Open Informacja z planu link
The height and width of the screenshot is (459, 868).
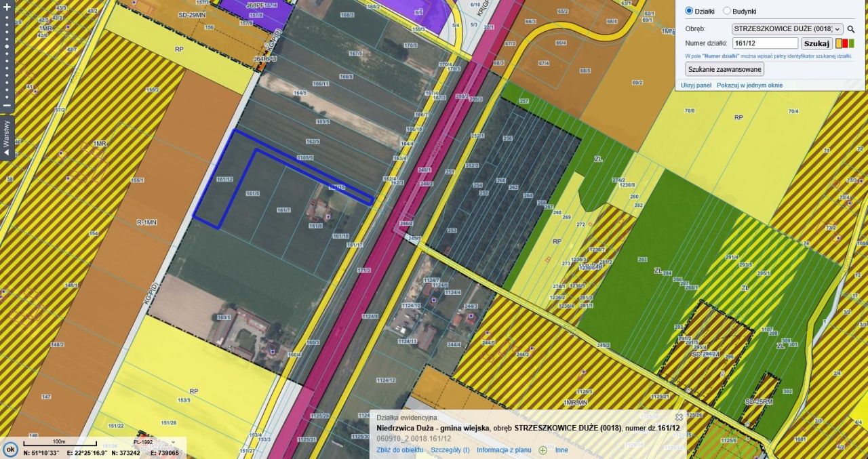[x=504, y=450]
